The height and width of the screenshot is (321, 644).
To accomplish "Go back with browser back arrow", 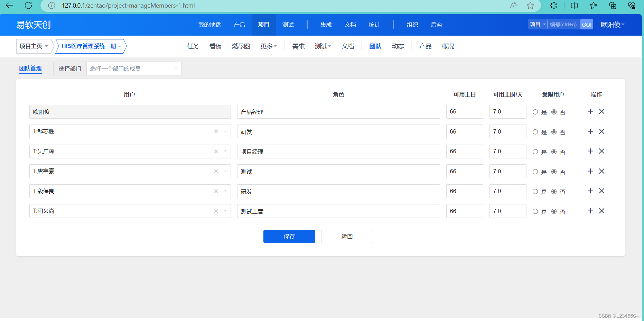I will click(9, 5).
